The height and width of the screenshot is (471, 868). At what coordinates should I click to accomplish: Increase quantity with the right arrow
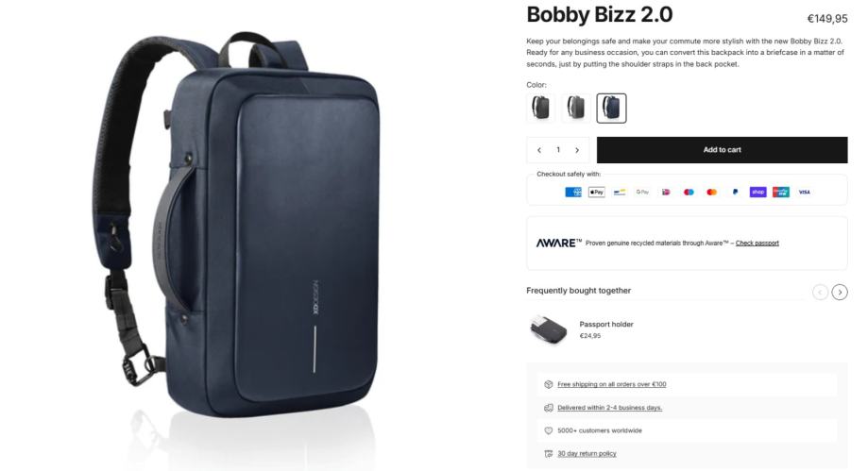(577, 150)
